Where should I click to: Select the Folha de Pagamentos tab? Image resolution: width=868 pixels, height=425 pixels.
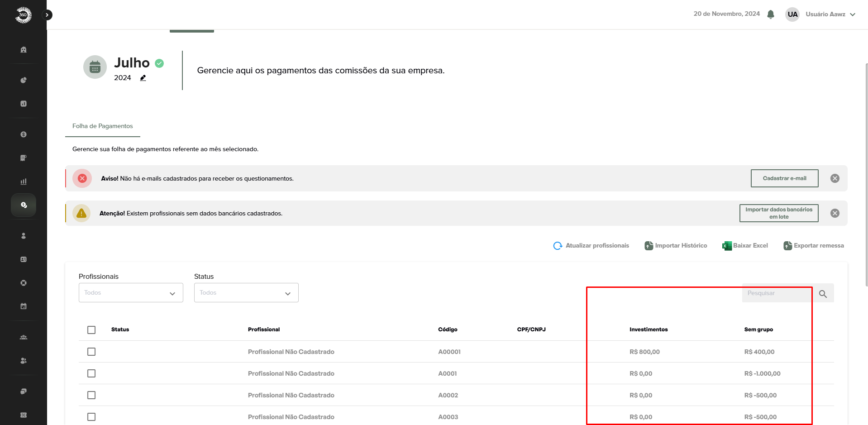coord(103,126)
